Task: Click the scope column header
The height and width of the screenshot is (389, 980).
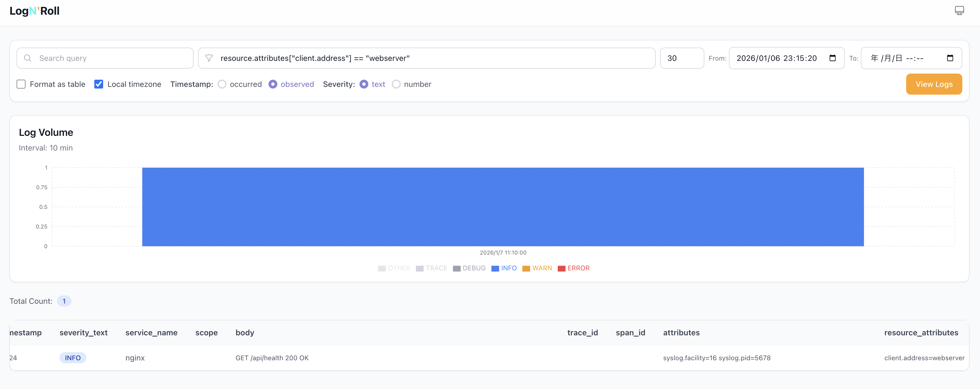Action: [207, 333]
